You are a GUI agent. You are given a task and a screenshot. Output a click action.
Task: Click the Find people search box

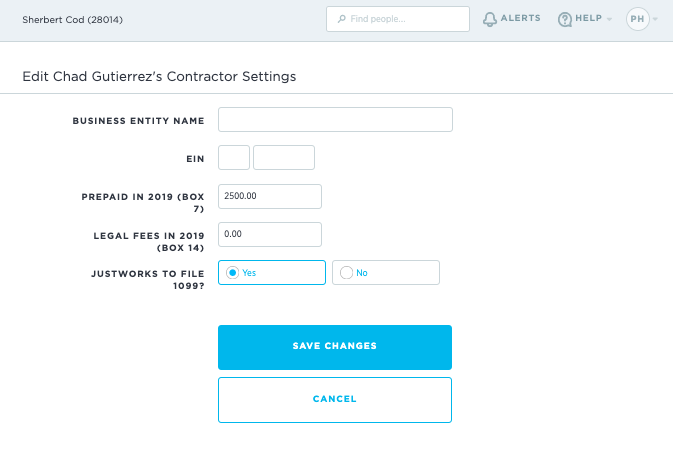click(398, 19)
